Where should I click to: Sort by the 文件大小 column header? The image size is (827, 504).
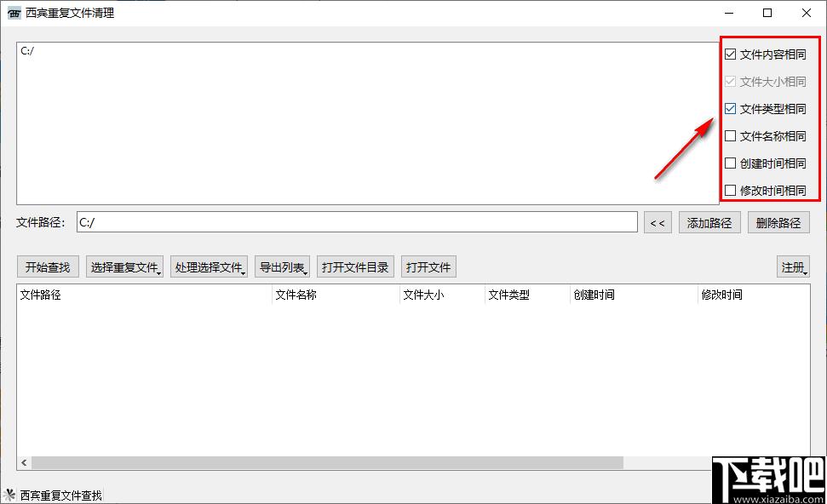click(441, 295)
